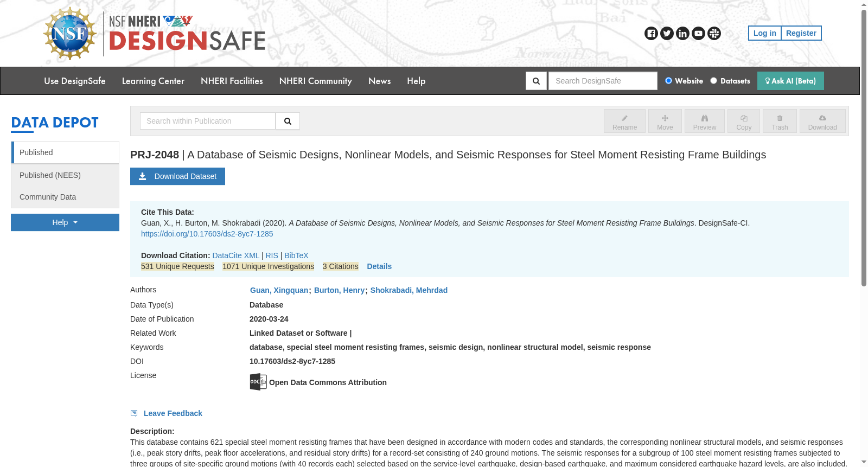Select the Published (NEES) sidebar tab

(x=65, y=175)
